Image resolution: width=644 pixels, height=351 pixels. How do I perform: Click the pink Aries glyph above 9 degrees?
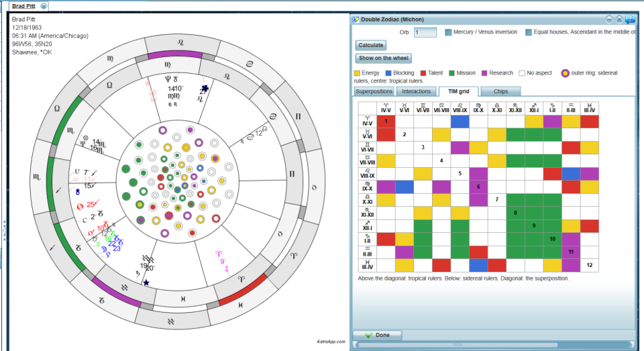(x=219, y=254)
